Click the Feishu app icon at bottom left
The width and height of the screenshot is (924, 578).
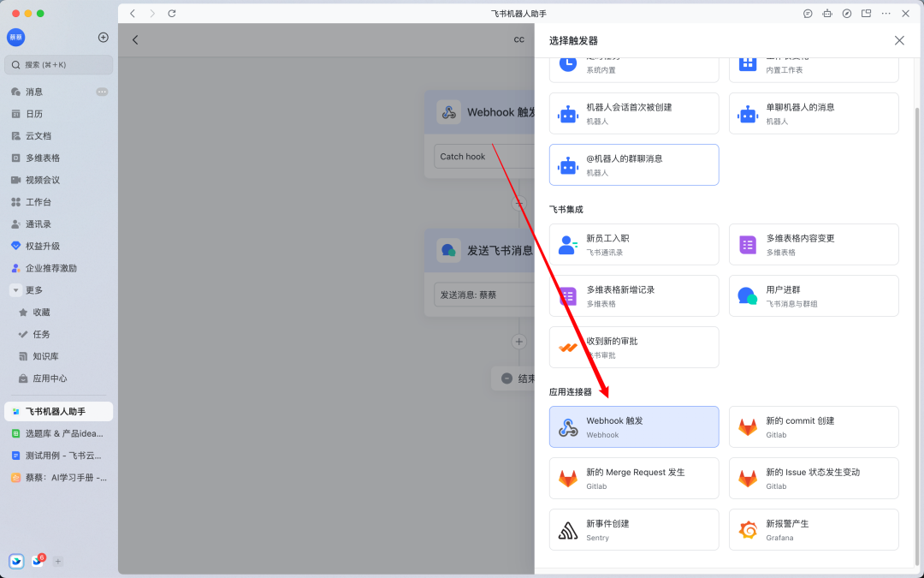tap(16, 562)
